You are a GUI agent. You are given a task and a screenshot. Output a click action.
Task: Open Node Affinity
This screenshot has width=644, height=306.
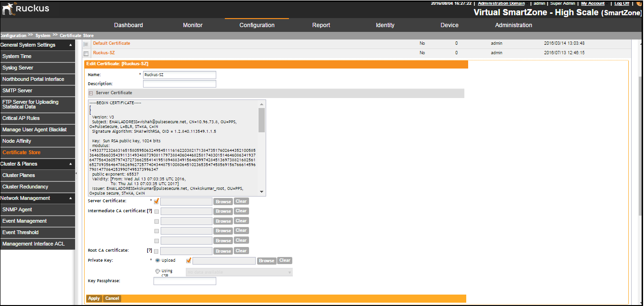point(38,141)
